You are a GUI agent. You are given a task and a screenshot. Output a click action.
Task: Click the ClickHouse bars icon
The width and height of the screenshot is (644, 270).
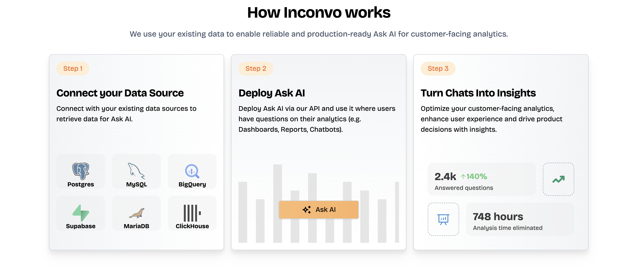(192, 213)
